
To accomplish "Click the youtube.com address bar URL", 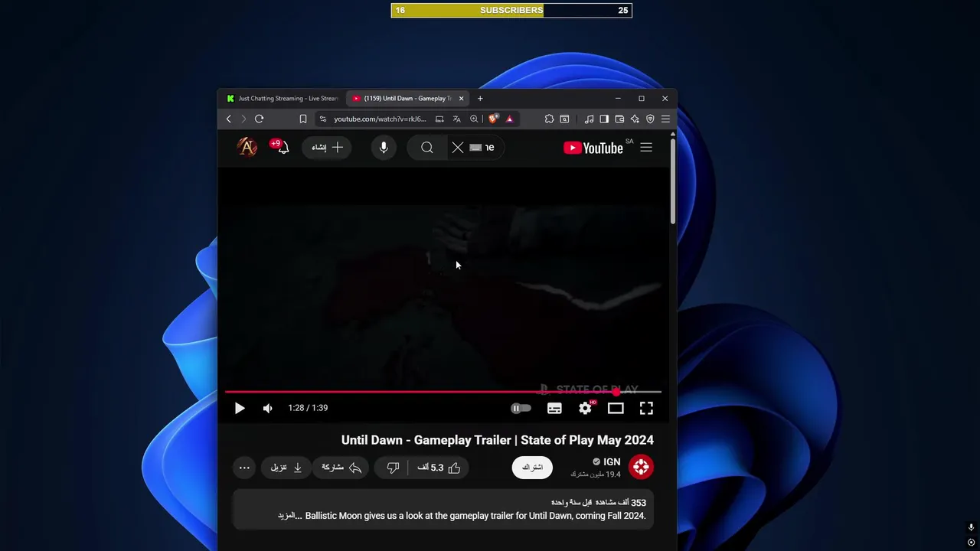I will (380, 119).
